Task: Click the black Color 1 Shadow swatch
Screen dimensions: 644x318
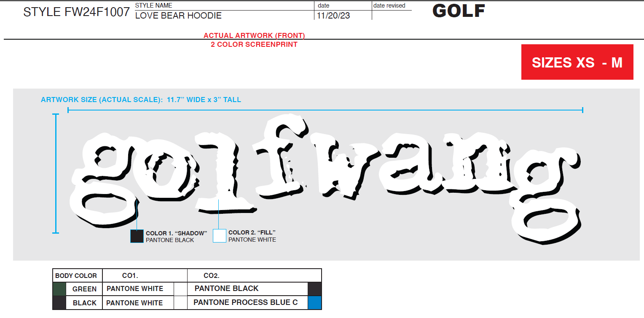Action: click(x=137, y=236)
